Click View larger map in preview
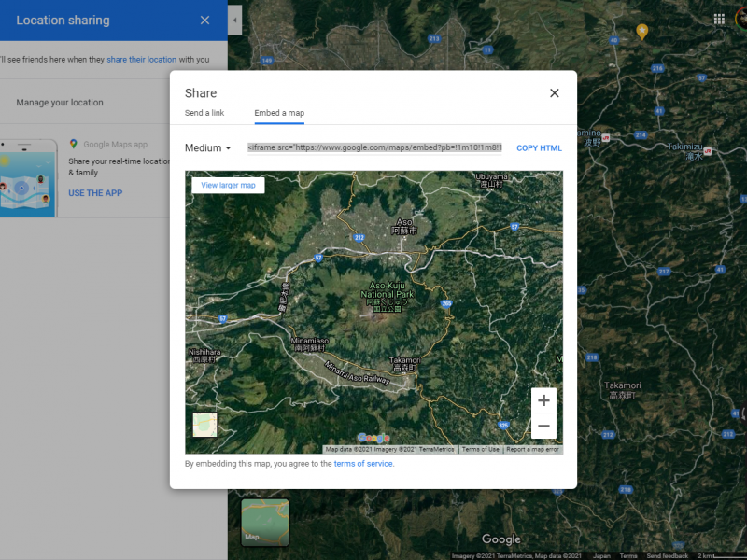Viewport: 747px width, 560px height. click(228, 185)
